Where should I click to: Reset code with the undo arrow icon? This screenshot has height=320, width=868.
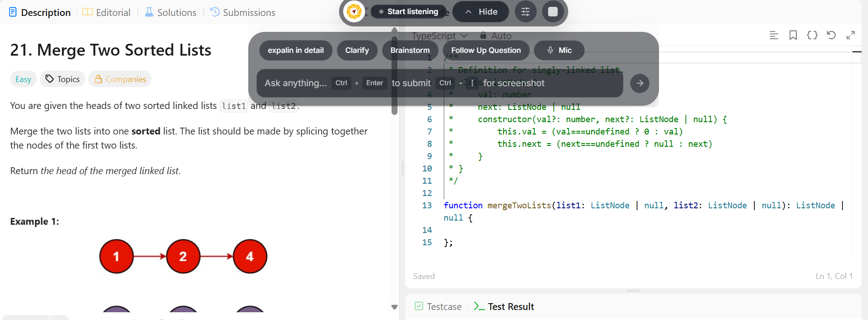831,35
